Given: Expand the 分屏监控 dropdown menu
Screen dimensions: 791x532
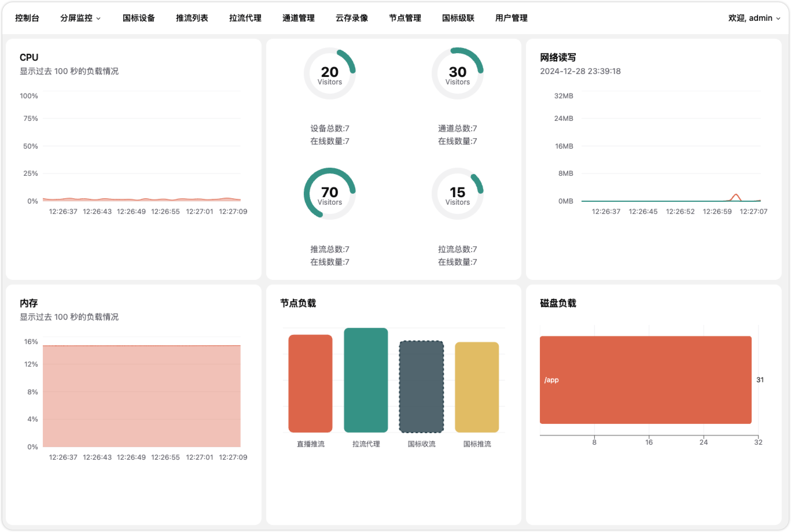Looking at the screenshot, I should (80, 18).
